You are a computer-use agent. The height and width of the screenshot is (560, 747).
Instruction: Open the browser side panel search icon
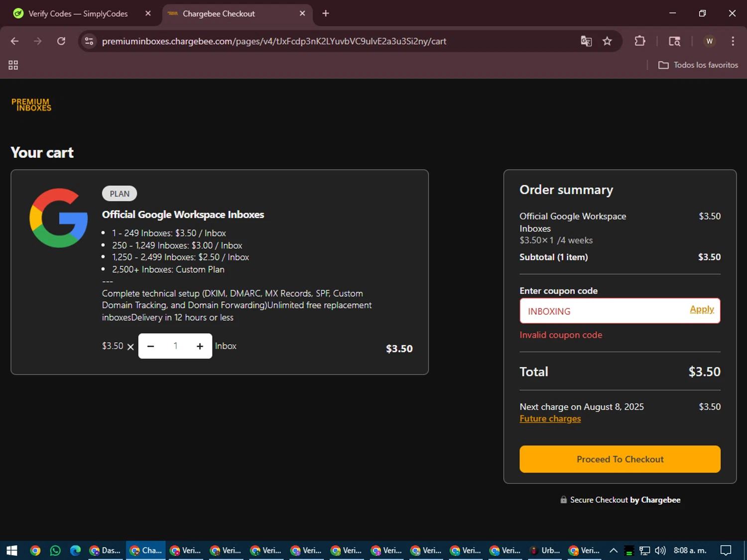674,41
